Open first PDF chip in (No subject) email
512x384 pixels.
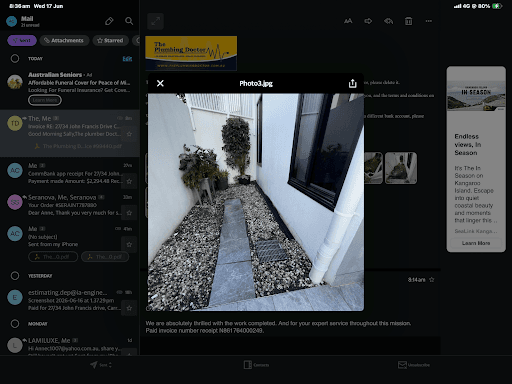click(x=53, y=257)
